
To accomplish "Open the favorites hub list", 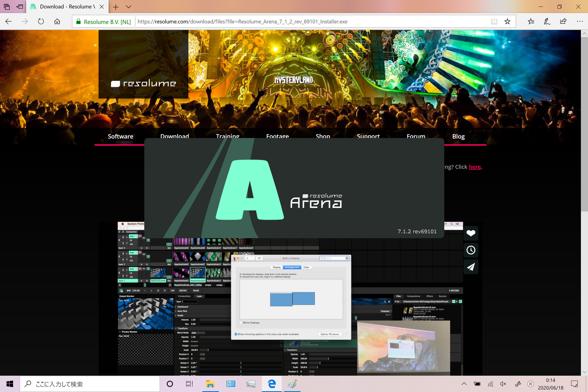I will point(531,21).
